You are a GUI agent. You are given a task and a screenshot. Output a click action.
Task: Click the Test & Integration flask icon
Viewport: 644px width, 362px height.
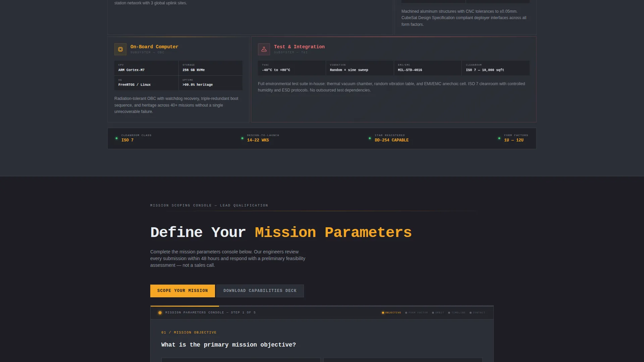point(264,49)
